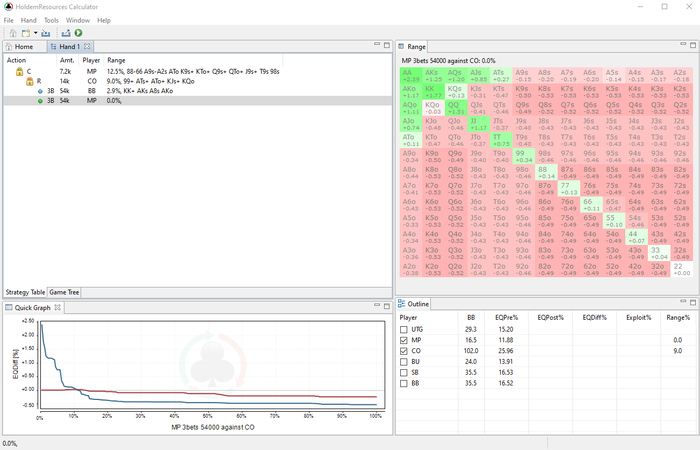This screenshot has width=700, height=450.
Task: Close the Hand 1 tab
Action: [x=87, y=46]
